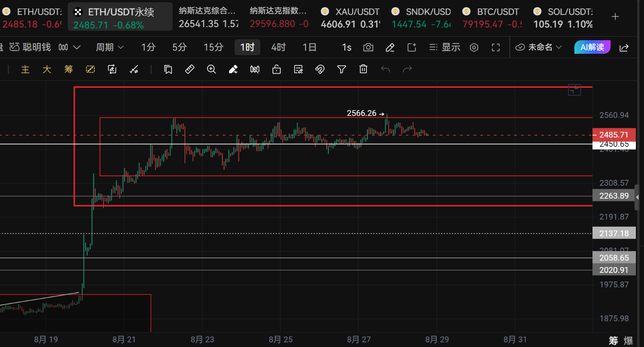Toggle lock drawings padlock icon
The image size is (644, 347).
point(277,69)
